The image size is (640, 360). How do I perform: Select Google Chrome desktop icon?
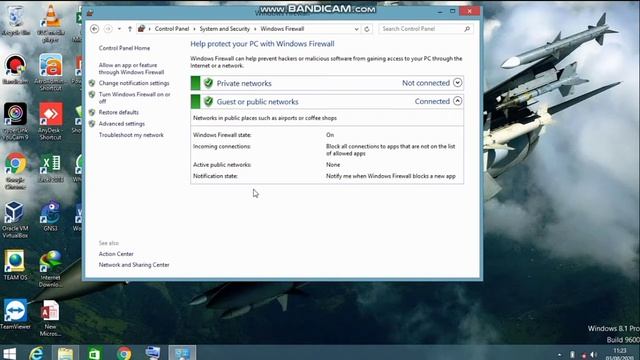16,171
